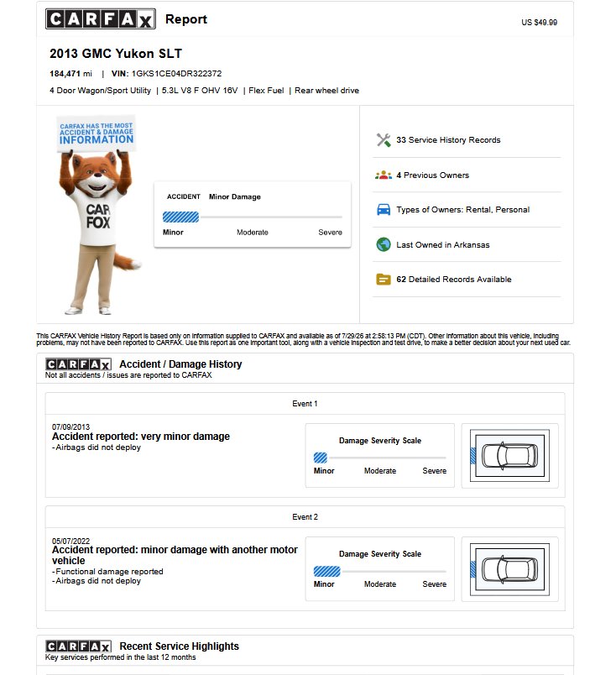Click the 2013 GMC Yukon SLT title
Image resolution: width=616 pixels, height=675 pixels.
pos(116,54)
